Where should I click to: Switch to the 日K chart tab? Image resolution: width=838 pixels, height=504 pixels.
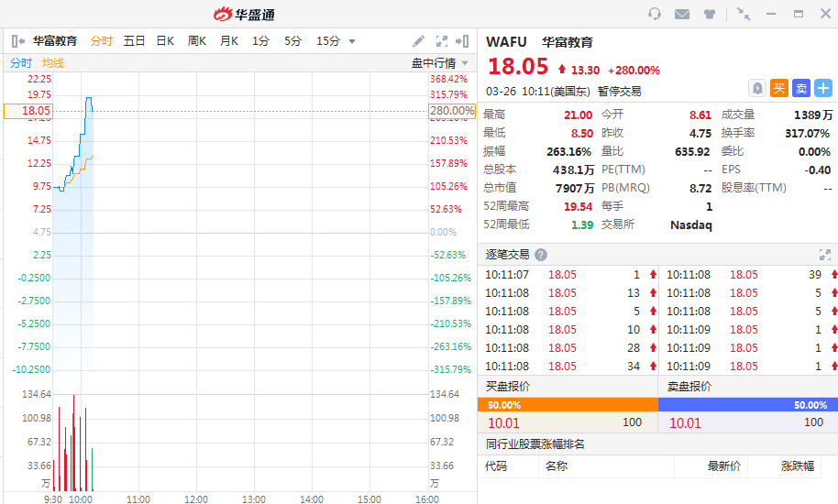coord(165,41)
